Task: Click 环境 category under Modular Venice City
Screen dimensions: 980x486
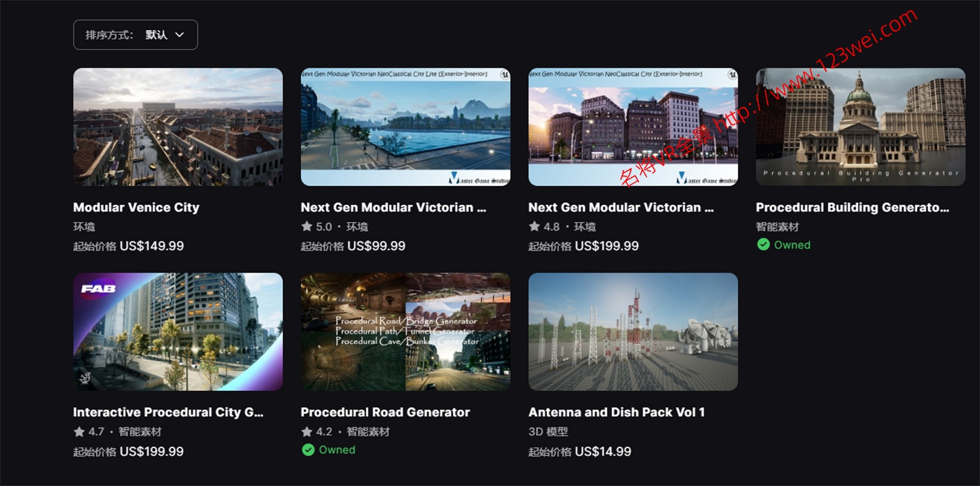Action: pyautogui.click(x=84, y=227)
